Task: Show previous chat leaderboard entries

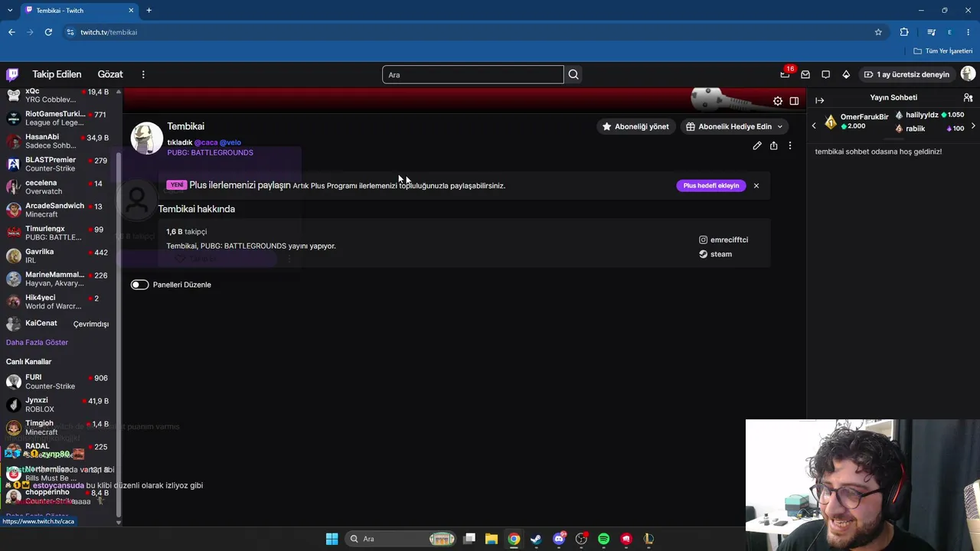Action: (814, 126)
